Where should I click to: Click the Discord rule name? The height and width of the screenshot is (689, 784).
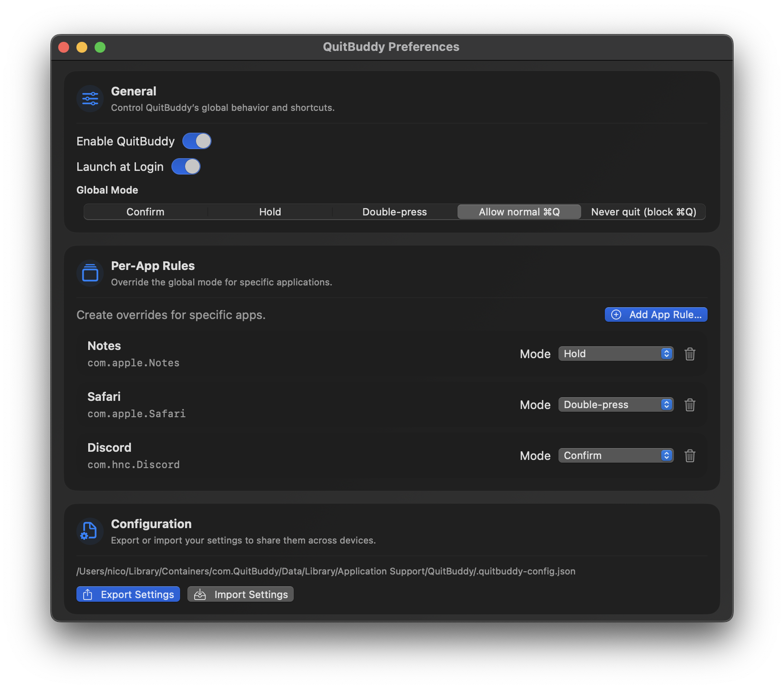click(110, 448)
